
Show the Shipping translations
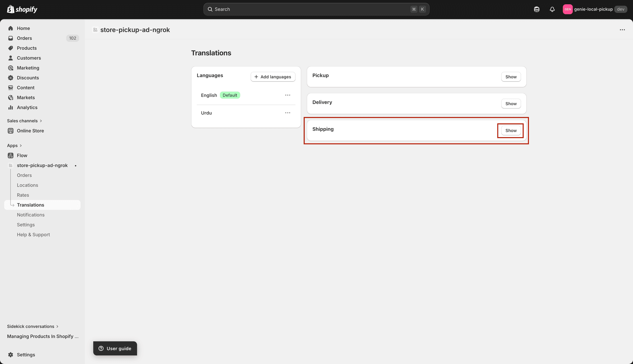510,130
